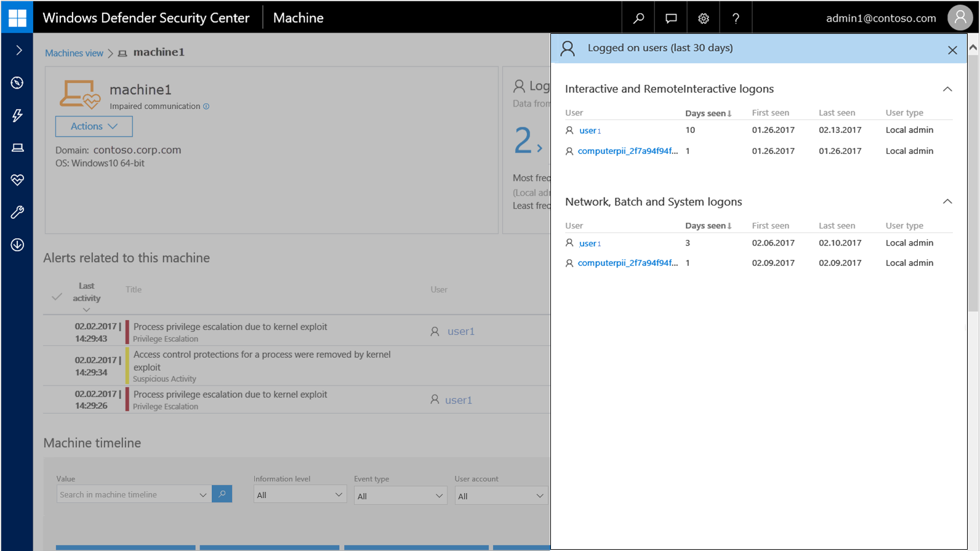Screen dimensions: 980x551
Task: Click the Logged on users panel header icon
Action: (x=568, y=49)
